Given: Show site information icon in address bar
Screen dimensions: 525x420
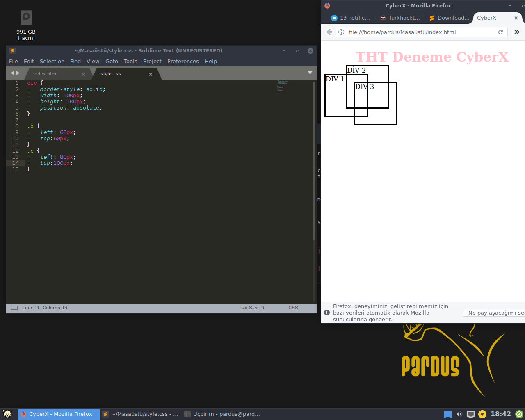Looking at the screenshot, I should 341,32.
